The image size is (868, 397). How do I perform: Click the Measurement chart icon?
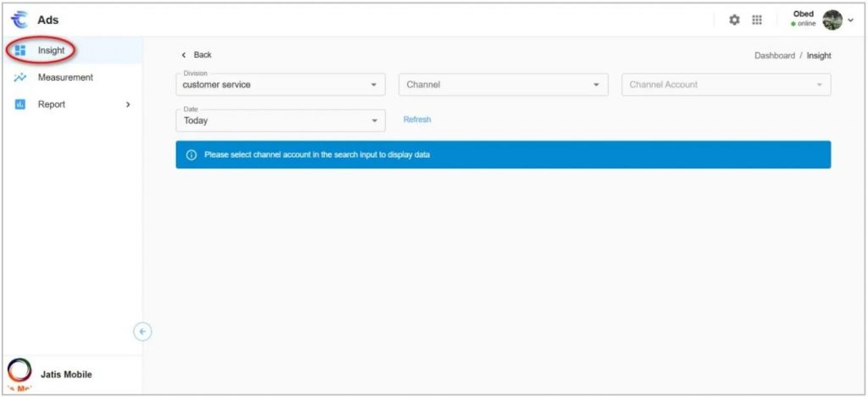pos(21,77)
